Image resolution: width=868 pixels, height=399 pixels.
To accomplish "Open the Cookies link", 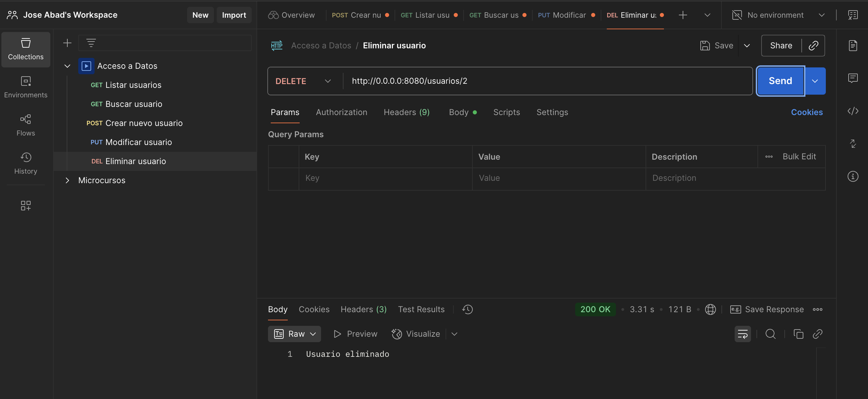I will click(x=807, y=112).
